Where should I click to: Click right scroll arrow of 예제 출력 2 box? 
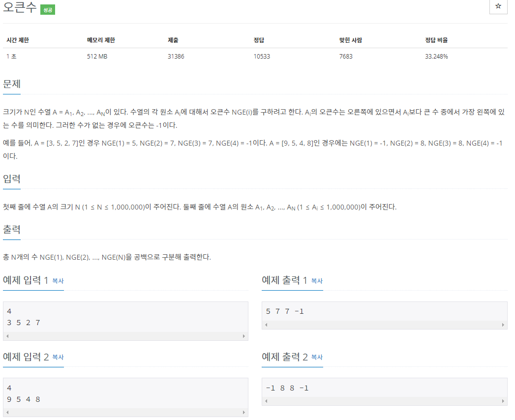(x=503, y=401)
